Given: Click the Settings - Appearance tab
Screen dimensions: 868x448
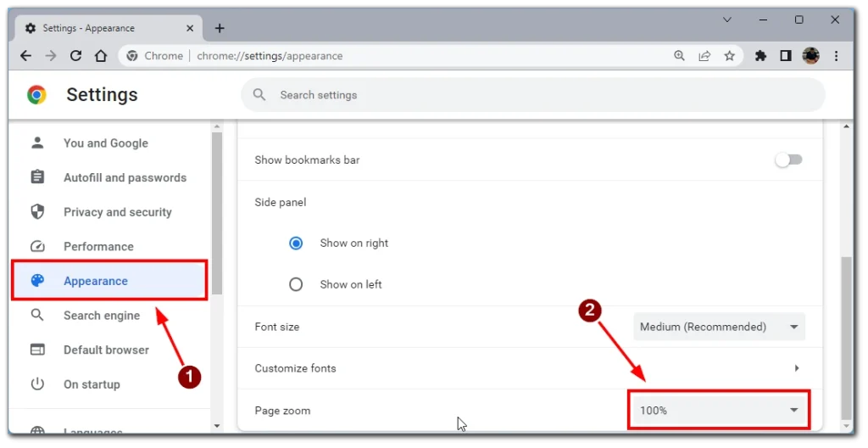Looking at the screenshot, I should coord(108,28).
